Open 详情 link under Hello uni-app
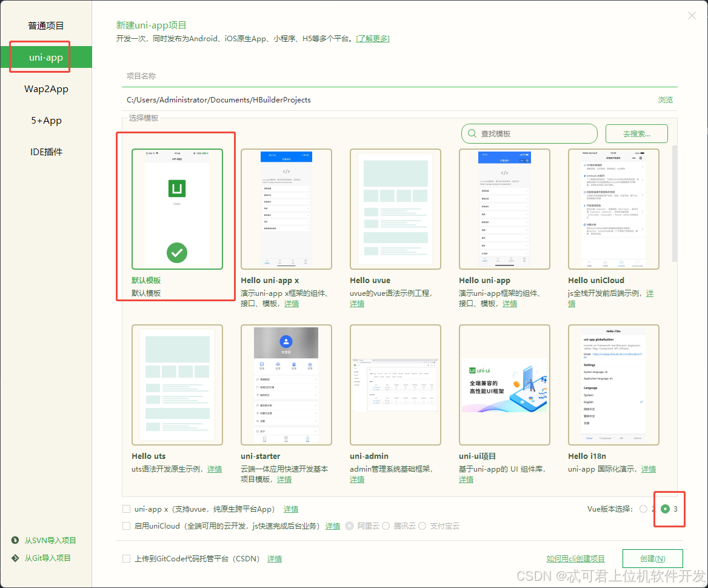Image resolution: width=708 pixels, height=588 pixels. click(510, 304)
